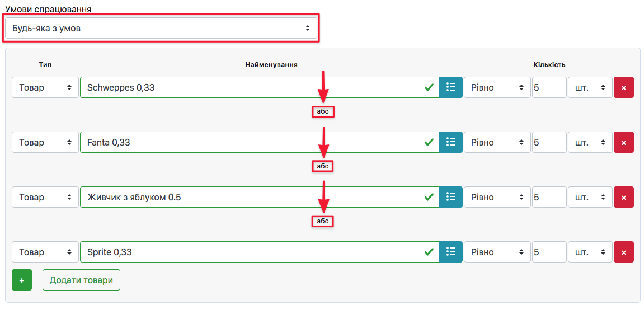Delete the Sprite 0,33 condition row
This screenshot has height=309, width=644.
tap(624, 252)
